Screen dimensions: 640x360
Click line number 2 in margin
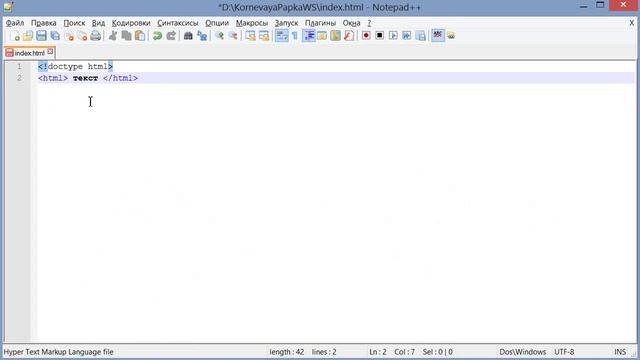coord(19,78)
